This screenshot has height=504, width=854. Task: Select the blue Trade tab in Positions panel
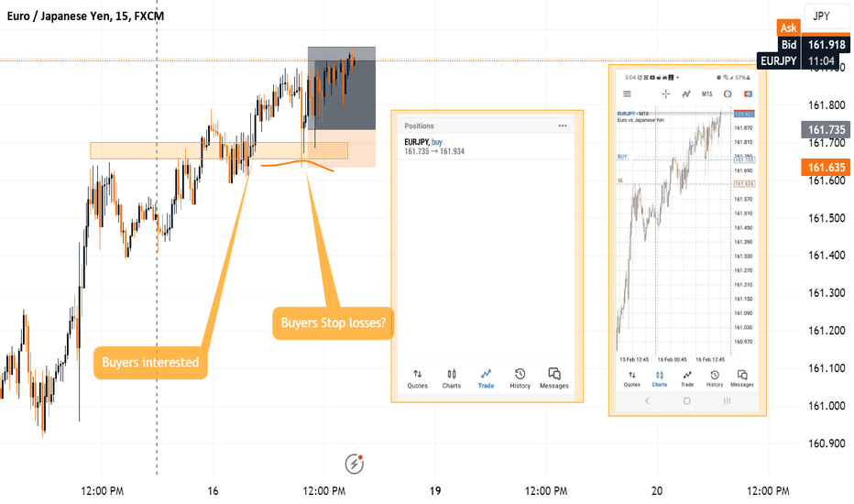click(x=486, y=378)
